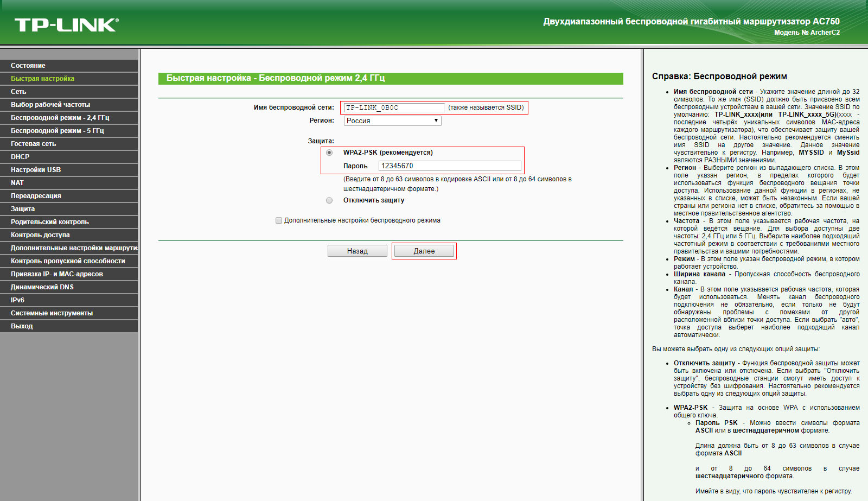Click Выход to log out
This screenshot has height=501, width=868.
click(69, 326)
